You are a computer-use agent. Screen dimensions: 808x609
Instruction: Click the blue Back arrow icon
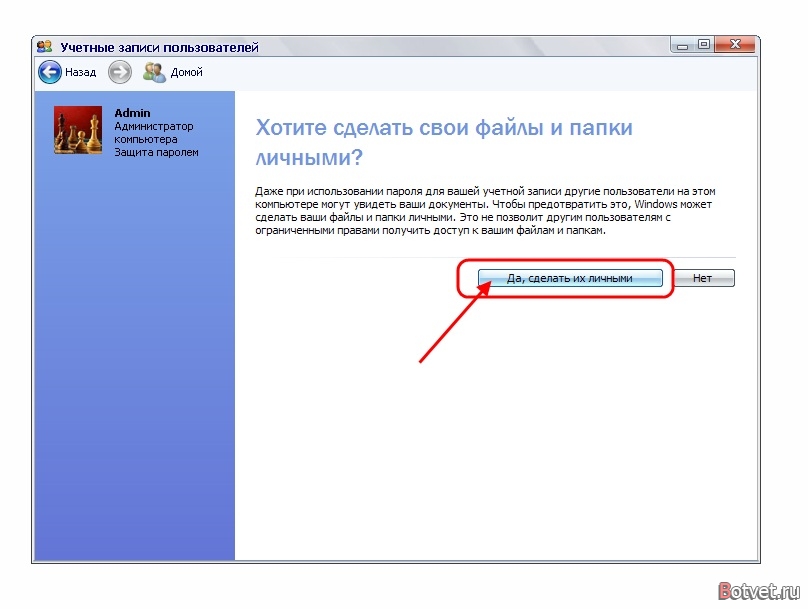50,72
